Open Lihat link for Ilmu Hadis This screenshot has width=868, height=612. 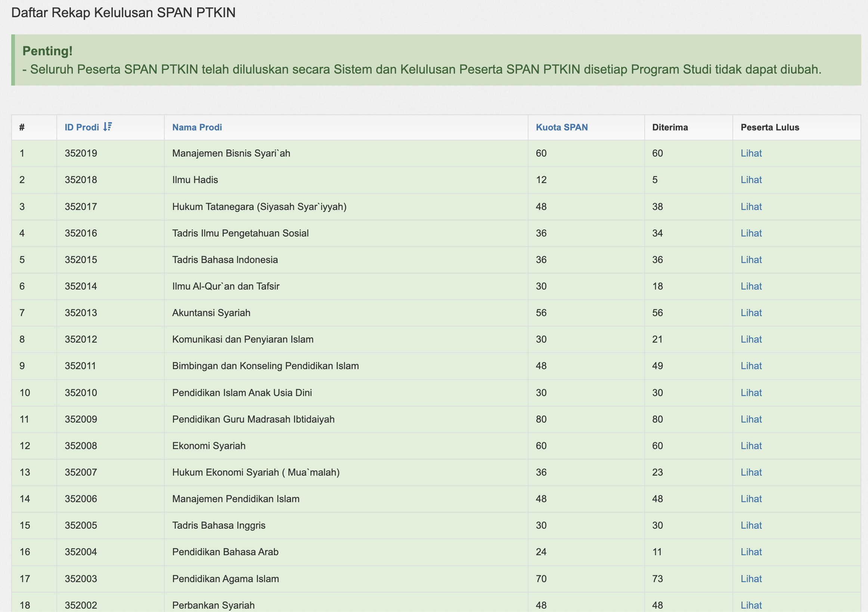(751, 180)
